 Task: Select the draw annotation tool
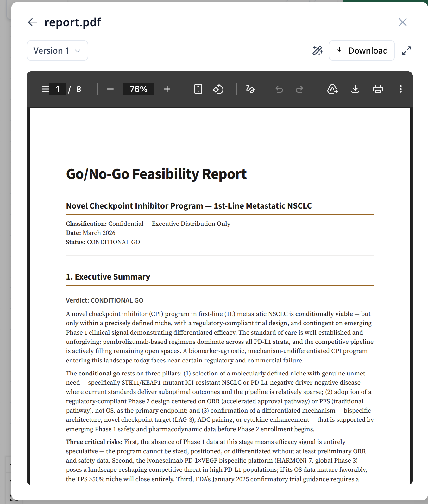tap(250, 89)
